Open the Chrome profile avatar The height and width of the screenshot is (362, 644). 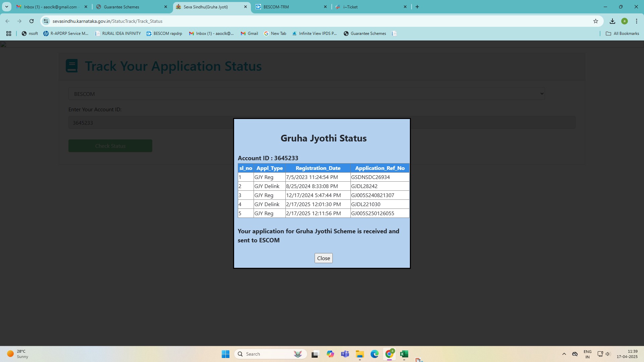point(625,21)
